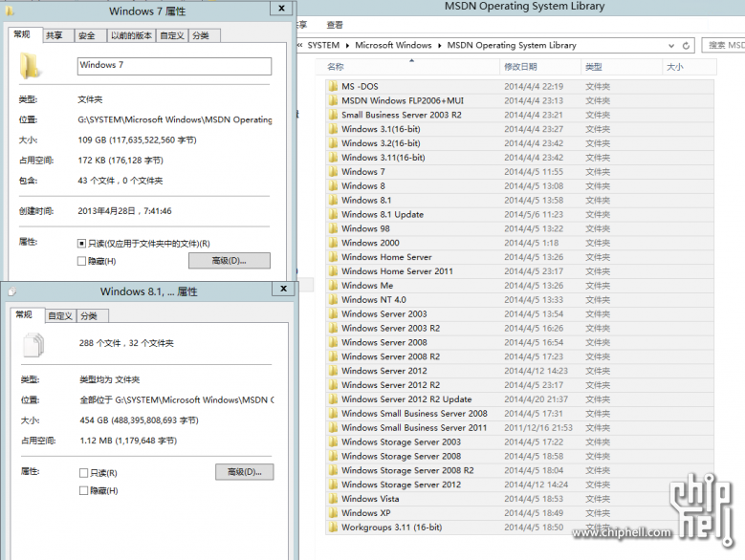The width and height of the screenshot is (745, 560).
Task: Refresh the Explorer address bar location
Action: (x=686, y=46)
